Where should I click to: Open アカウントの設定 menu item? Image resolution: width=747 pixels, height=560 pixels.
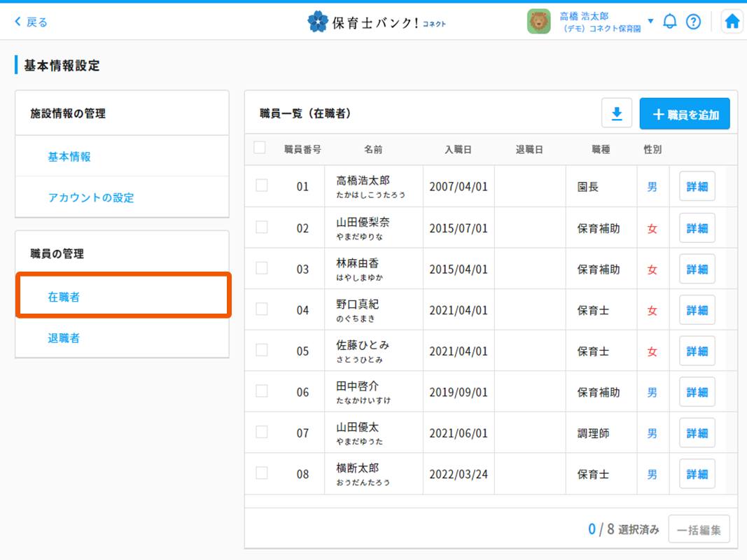tap(91, 197)
